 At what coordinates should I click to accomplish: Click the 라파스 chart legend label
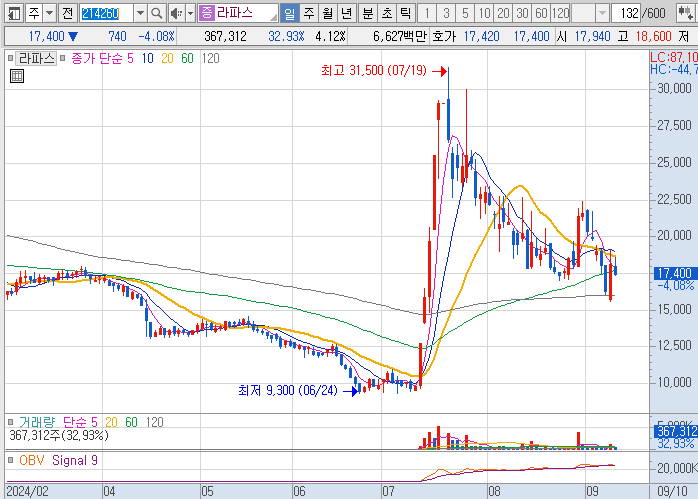tap(37, 58)
